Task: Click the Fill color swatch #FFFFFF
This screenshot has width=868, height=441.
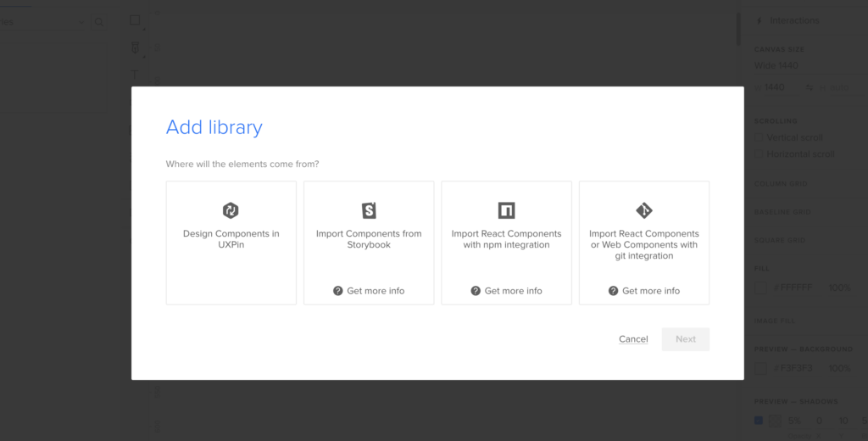Action: tap(760, 288)
